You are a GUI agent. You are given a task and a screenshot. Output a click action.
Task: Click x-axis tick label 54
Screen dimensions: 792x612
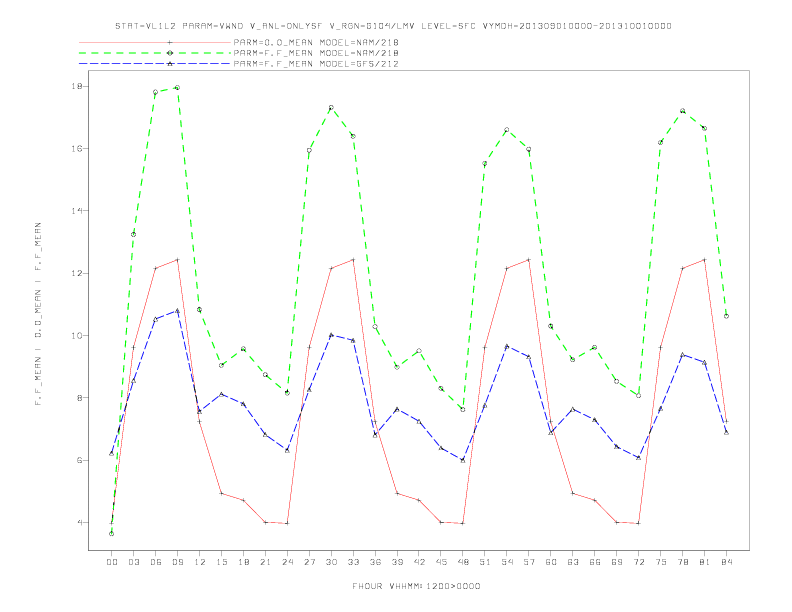(507, 562)
